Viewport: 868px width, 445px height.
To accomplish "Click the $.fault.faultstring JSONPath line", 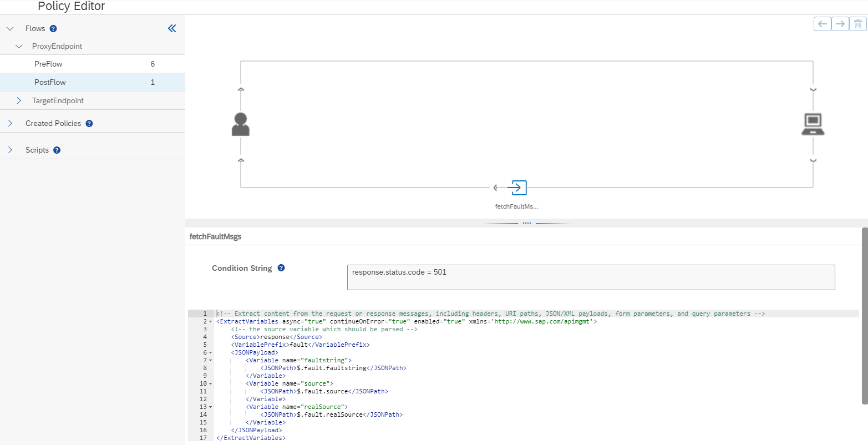I will coord(333,368).
